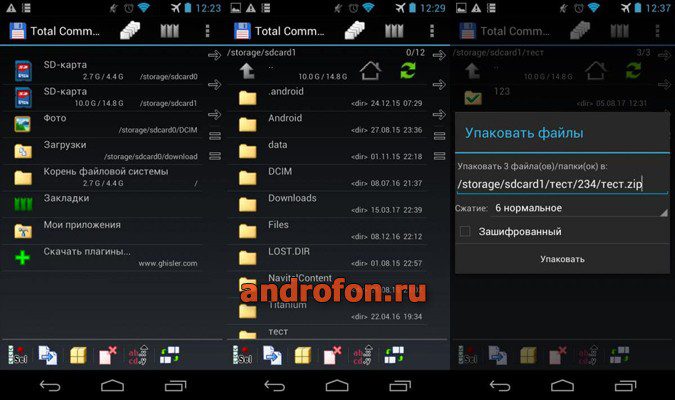Tap the copy/move files icon on the home list screen
The image size is (675, 400).
47,355
